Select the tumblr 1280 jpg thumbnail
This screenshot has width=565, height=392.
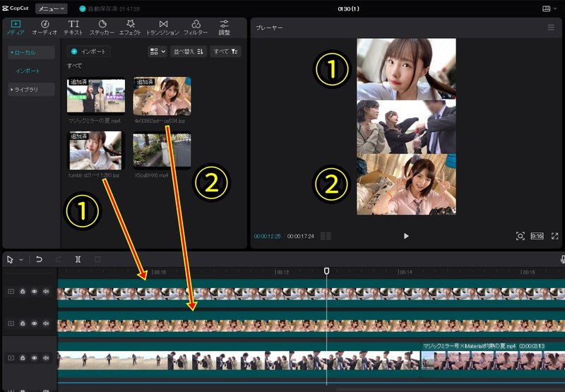(95, 150)
